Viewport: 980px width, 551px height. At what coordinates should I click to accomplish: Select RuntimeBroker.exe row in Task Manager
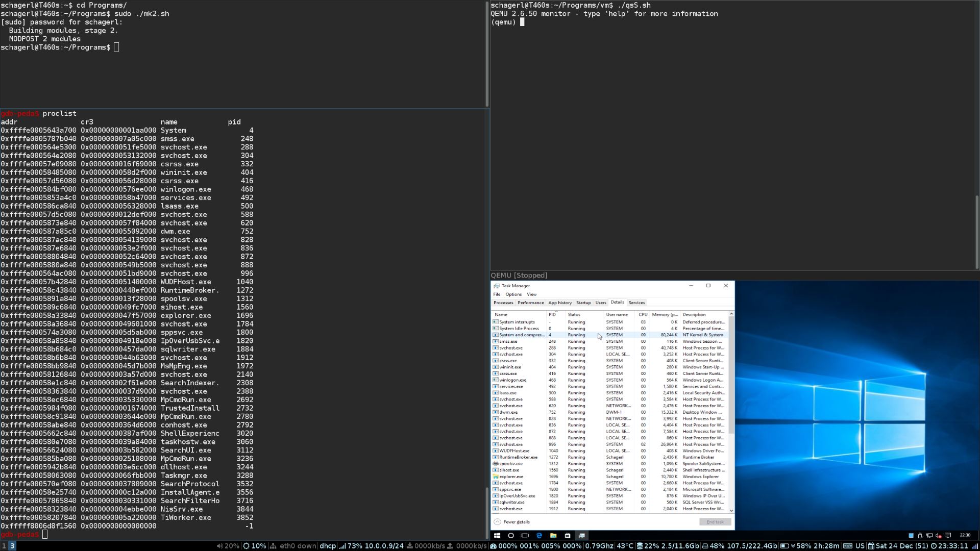click(610, 457)
